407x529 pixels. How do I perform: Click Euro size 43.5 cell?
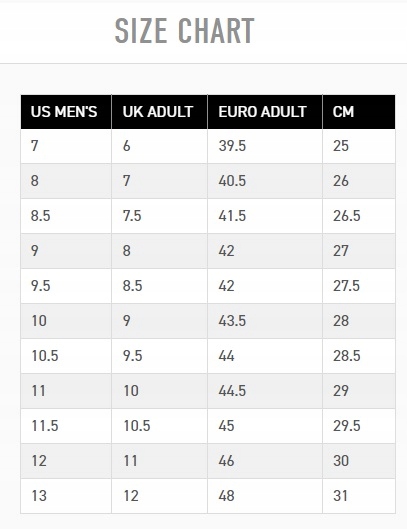265,321
